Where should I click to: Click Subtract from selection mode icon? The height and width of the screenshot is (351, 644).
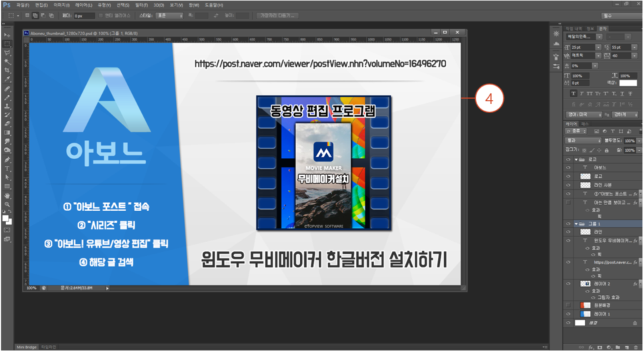pos(43,15)
